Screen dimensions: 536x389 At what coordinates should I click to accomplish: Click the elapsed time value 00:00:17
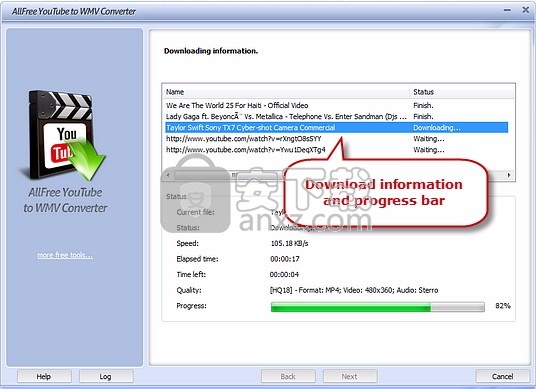tap(285, 259)
